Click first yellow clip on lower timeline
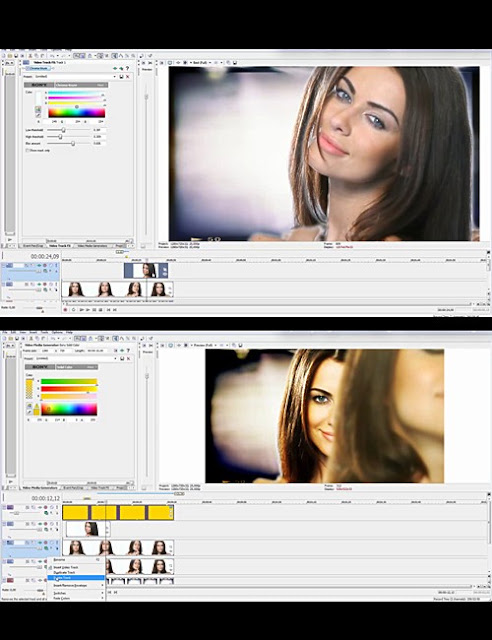Image resolution: width=492 pixels, height=640 pixels. pyautogui.click(x=76, y=512)
